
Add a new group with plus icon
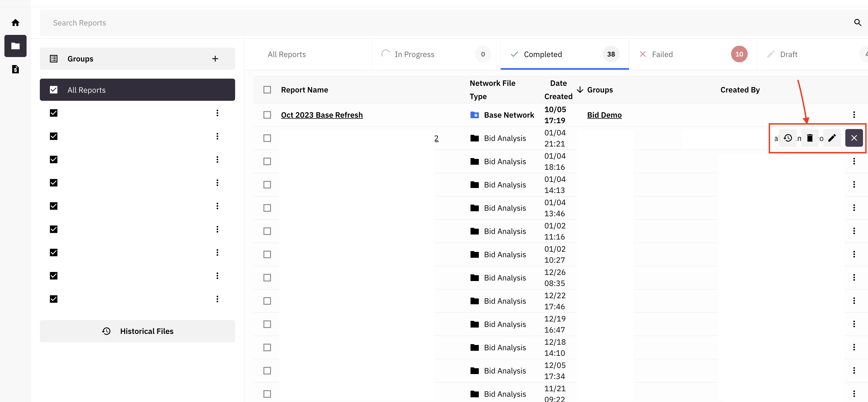pyautogui.click(x=215, y=59)
